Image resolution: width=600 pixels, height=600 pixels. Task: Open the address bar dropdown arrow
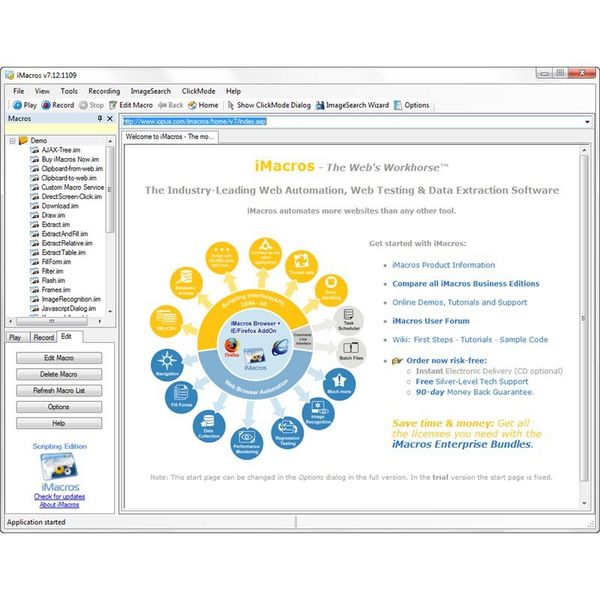587,122
